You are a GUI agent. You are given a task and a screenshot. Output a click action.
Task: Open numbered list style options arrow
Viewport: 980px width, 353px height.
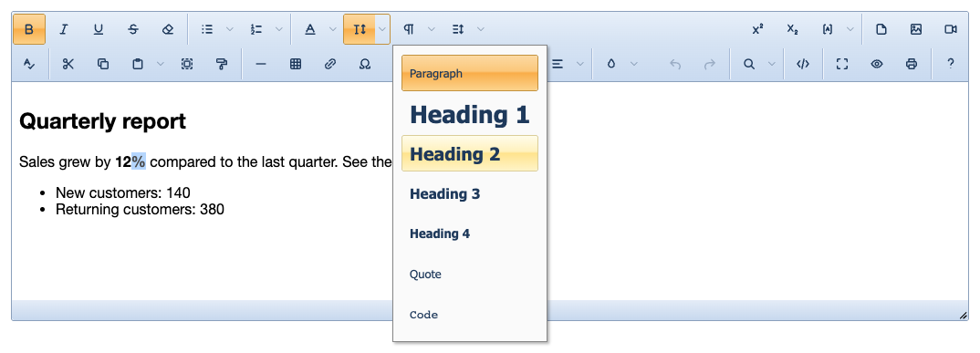click(x=279, y=29)
